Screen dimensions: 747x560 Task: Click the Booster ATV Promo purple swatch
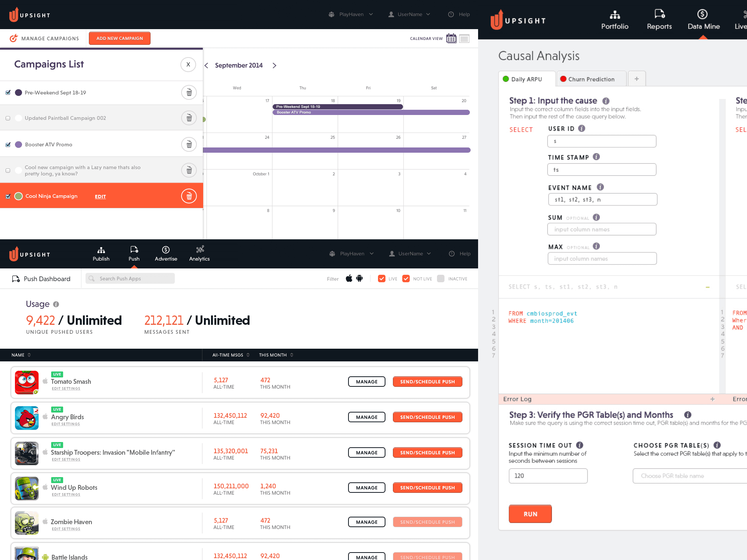(x=18, y=144)
